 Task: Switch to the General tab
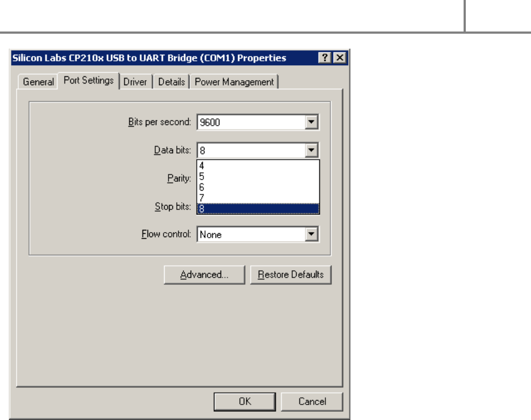point(38,82)
